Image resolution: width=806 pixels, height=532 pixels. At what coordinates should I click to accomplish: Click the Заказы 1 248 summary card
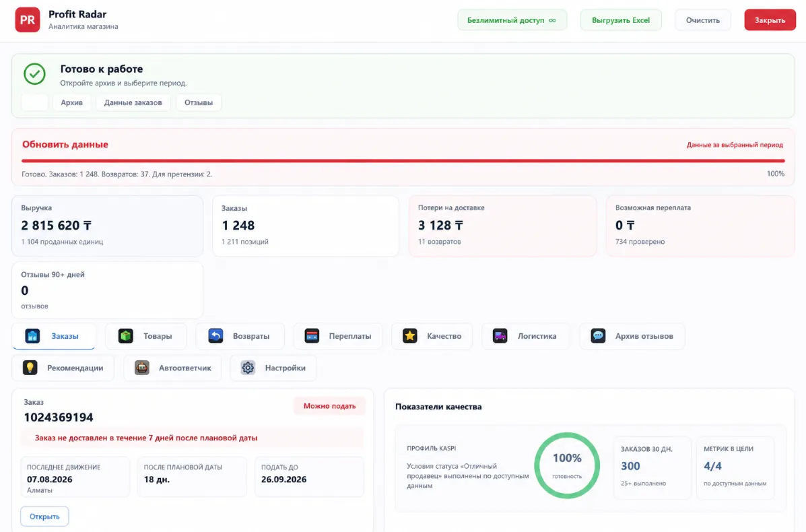tap(306, 226)
